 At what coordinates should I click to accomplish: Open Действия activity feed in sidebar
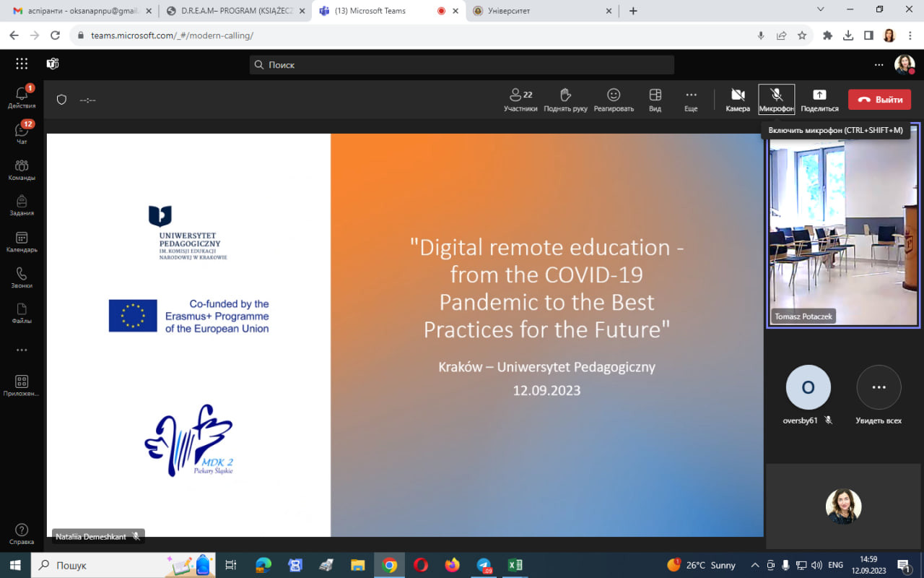(22, 97)
